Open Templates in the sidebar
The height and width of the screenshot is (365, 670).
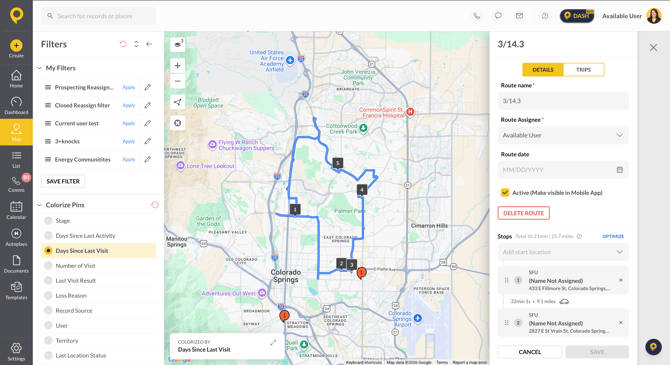click(x=16, y=291)
